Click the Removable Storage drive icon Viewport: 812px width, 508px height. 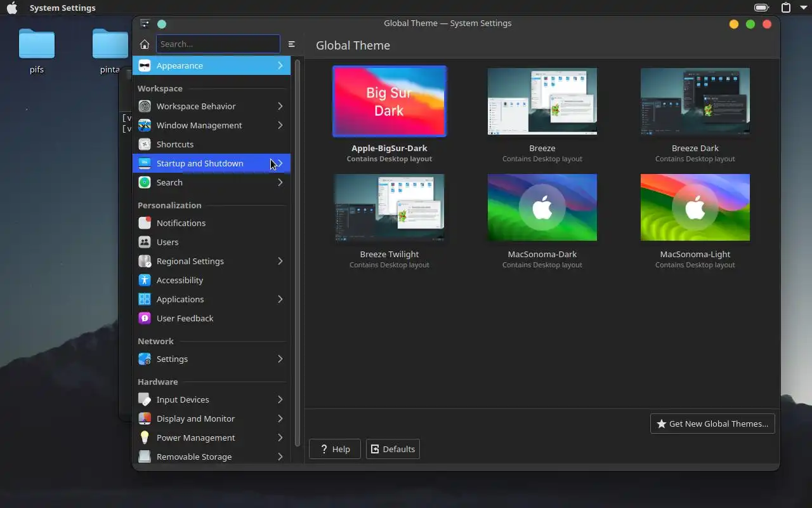(x=145, y=457)
